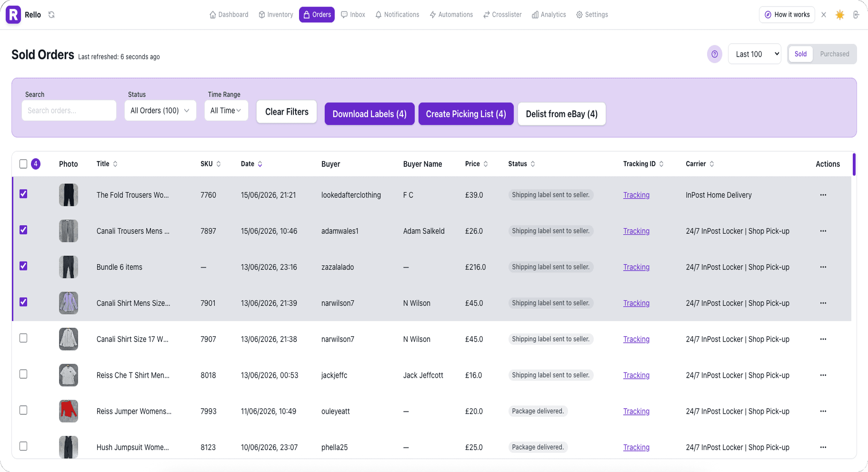The image size is (868, 472).
Task: Check Hush Jumpsuit order checkbox
Action: pyautogui.click(x=23, y=446)
